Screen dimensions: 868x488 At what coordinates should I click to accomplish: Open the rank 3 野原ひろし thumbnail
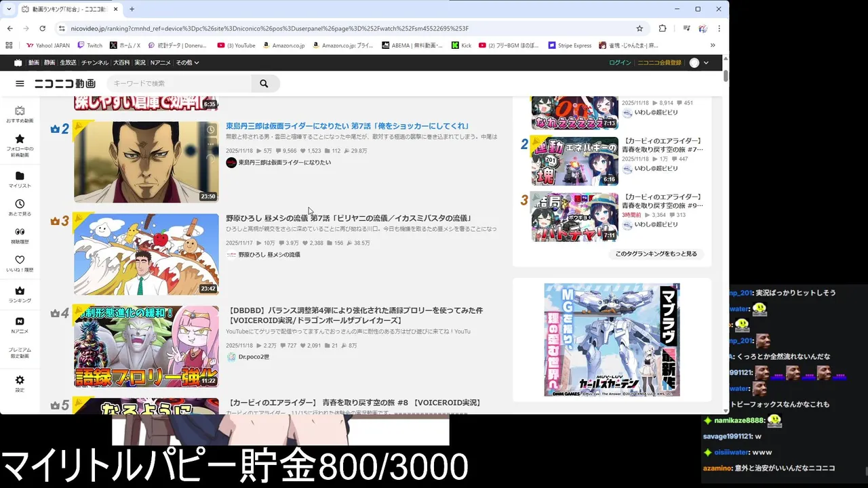click(x=146, y=254)
